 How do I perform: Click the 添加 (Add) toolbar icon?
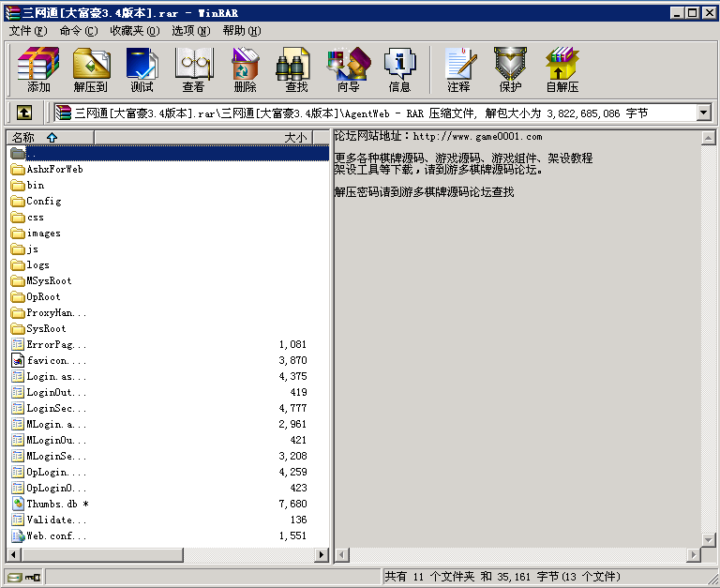38,70
